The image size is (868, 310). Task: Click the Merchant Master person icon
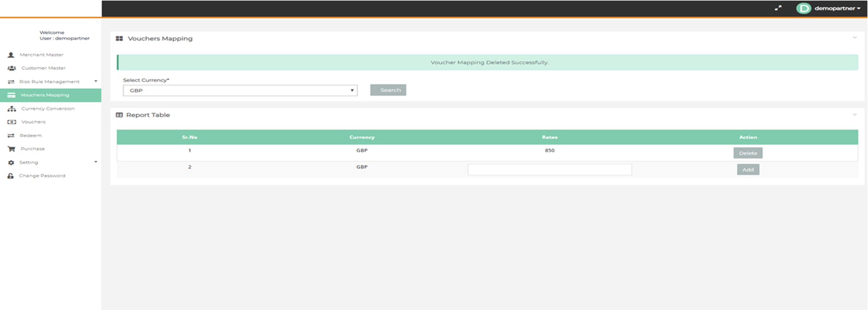(11, 55)
